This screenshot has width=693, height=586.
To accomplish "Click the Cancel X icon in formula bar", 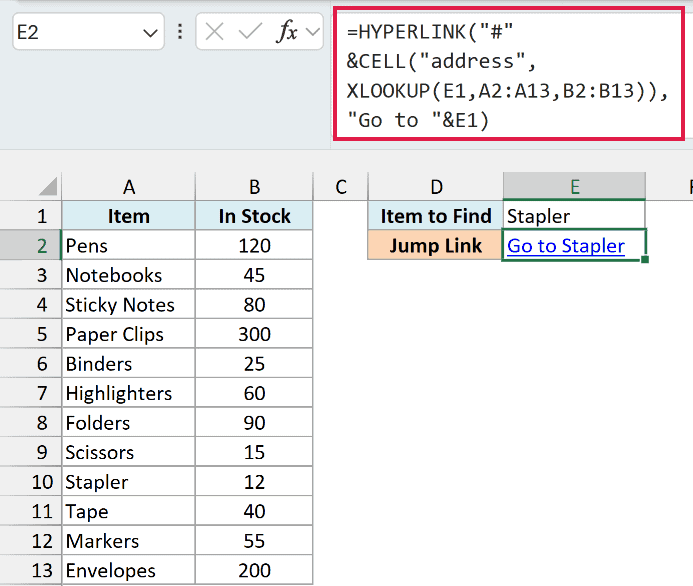I will [214, 32].
